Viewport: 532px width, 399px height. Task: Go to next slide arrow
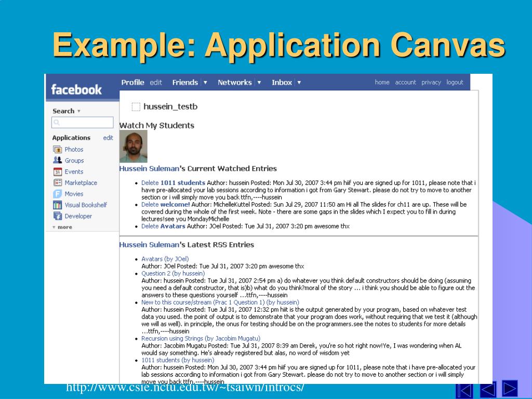click(510, 389)
